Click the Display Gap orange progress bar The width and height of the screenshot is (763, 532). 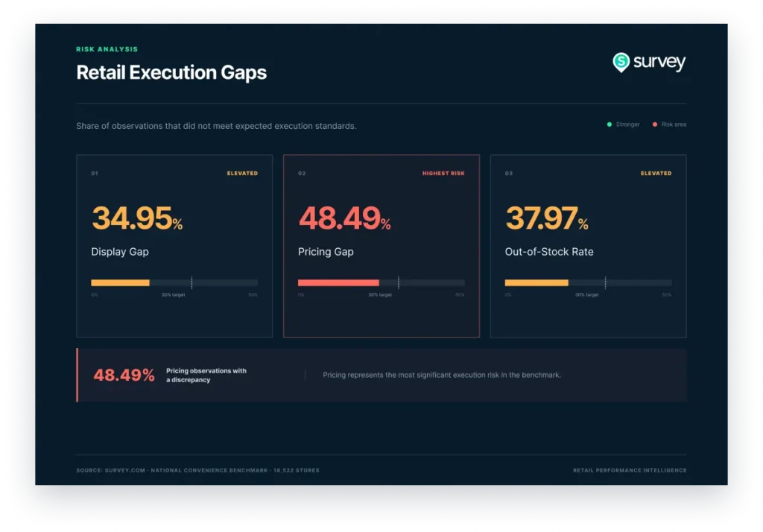pyautogui.click(x=120, y=283)
